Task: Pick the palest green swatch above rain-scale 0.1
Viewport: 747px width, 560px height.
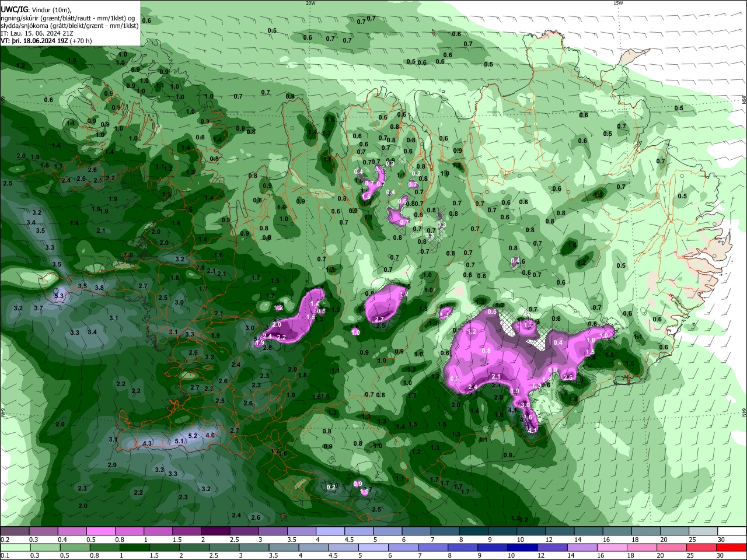Action: 15,547
